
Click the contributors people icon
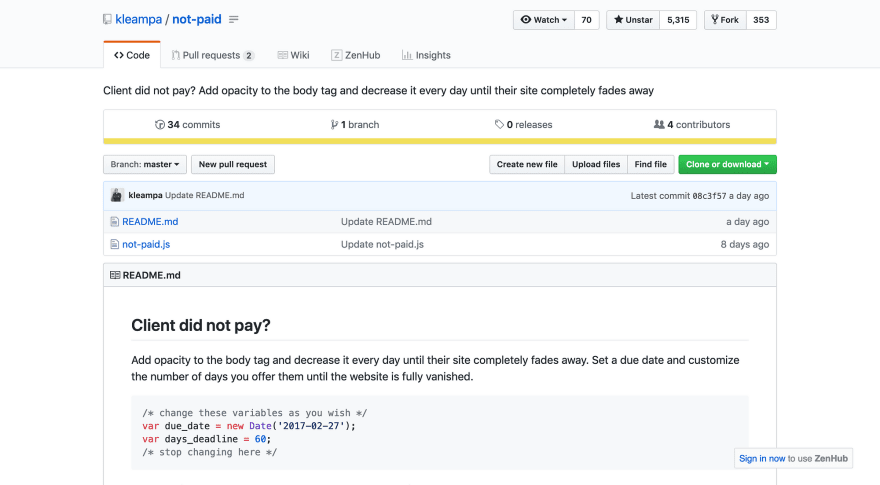point(659,125)
